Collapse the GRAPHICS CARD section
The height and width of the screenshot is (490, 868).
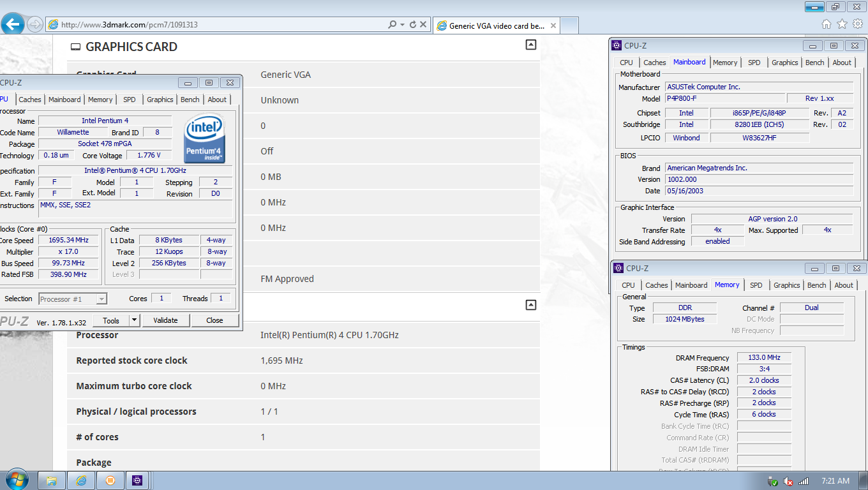(530, 45)
